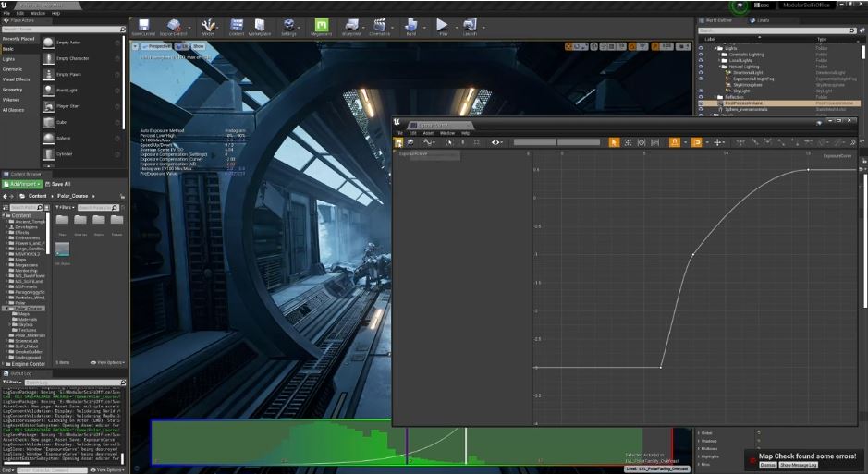The width and height of the screenshot is (868, 474).
Task: Click the Search Classes input field
Action: point(63,30)
